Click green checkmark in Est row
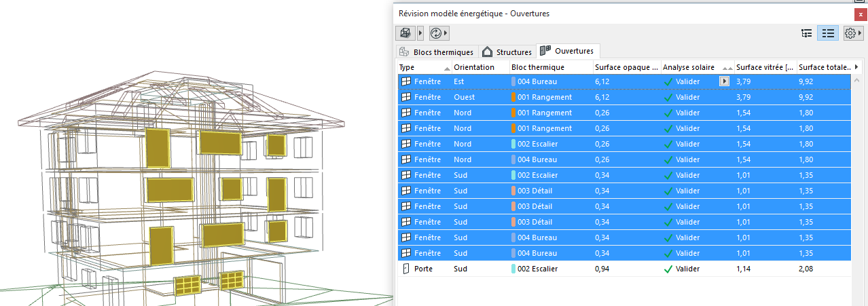This screenshot has height=306, width=868. pyautogui.click(x=668, y=81)
